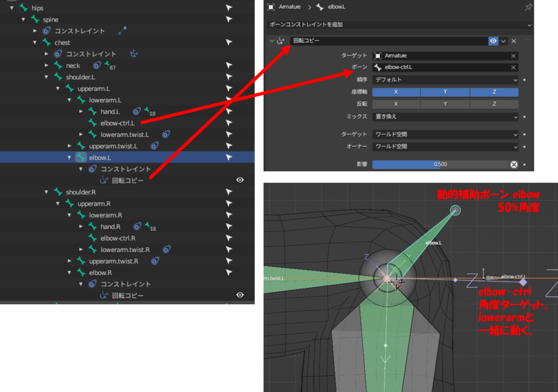Click the selectable arrow icon for chest
The image size is (558, 392).
(x=229, y=43)
